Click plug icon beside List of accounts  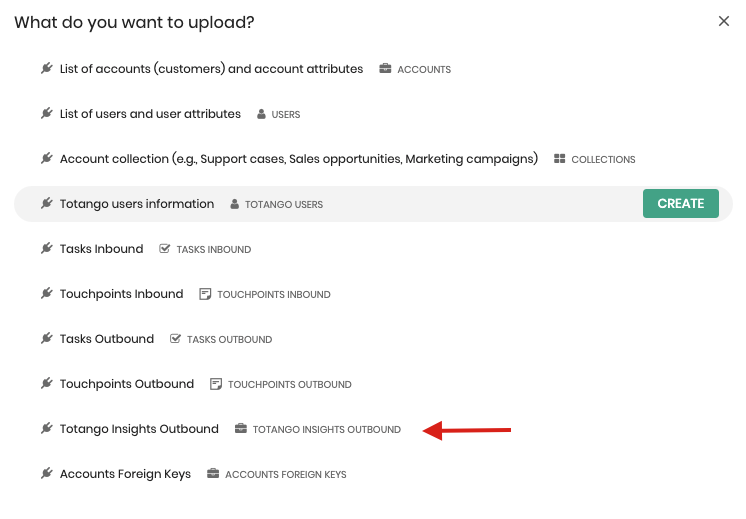click(47, 69)
